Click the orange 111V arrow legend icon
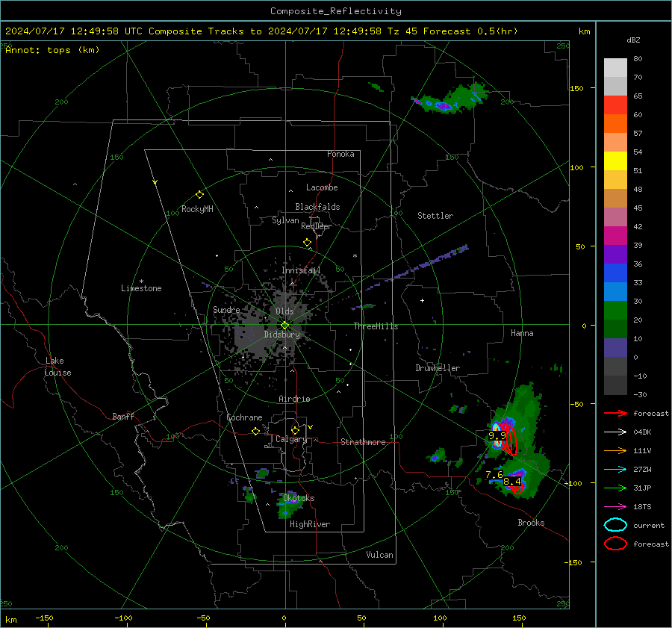Image resolution: width=672 pixels, height=628 pixels. coord(615,450)
